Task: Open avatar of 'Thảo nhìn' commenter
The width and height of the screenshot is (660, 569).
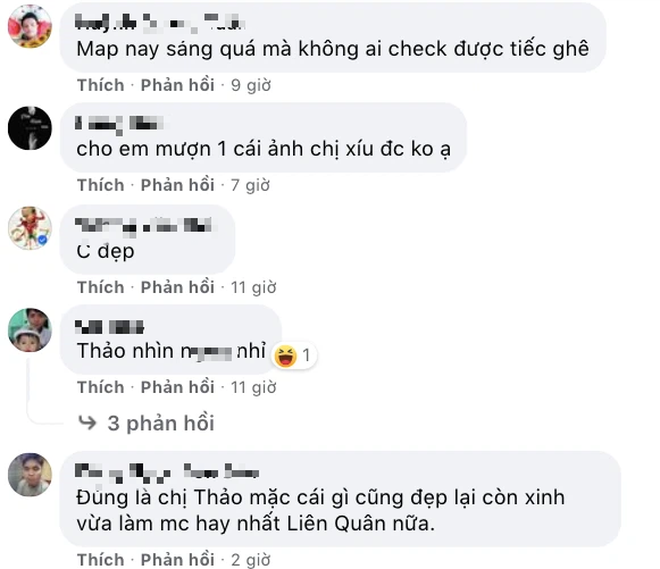Action: tap(29, 330)
